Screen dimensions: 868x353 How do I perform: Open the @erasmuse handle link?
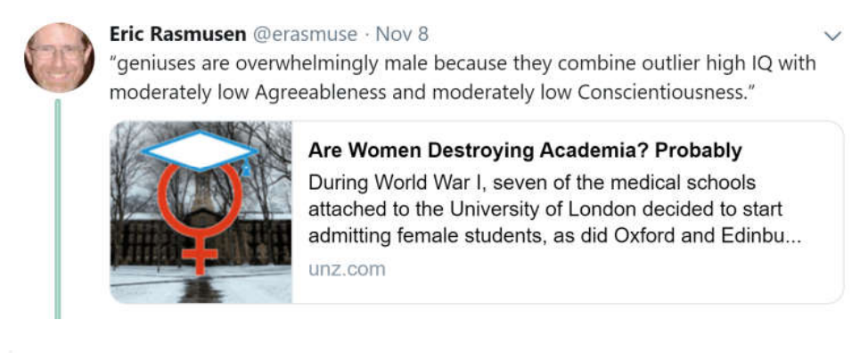(x=305, y=34)
